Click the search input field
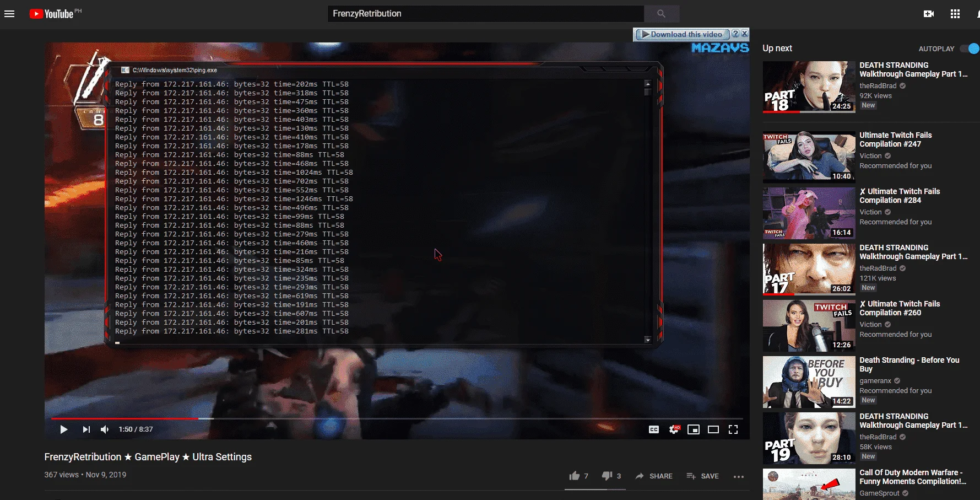 click(x=485, y=14)
